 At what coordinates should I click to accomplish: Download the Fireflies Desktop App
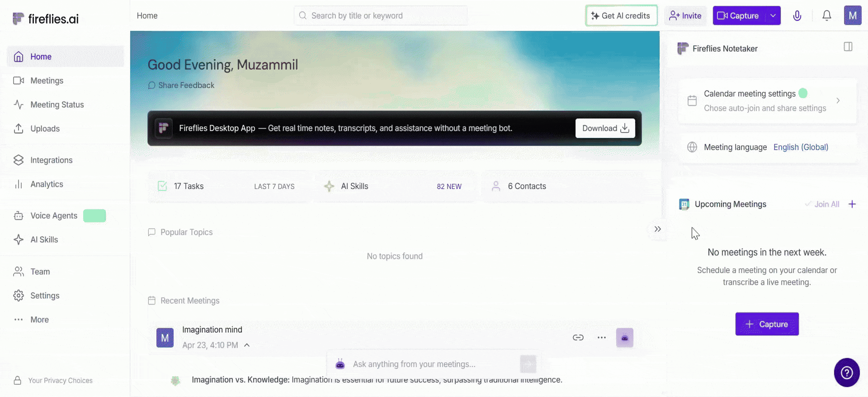tap(605, 128)
